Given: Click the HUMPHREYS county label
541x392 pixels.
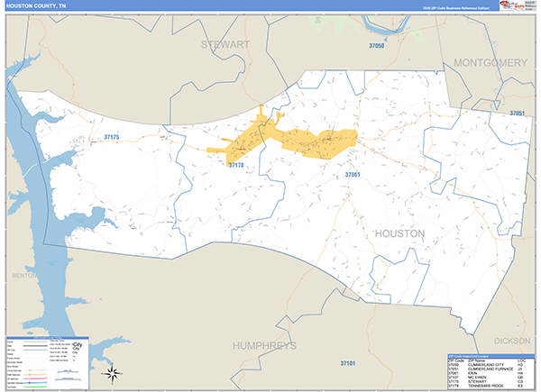Looking at the screenshot, I should tap(264, 345).
